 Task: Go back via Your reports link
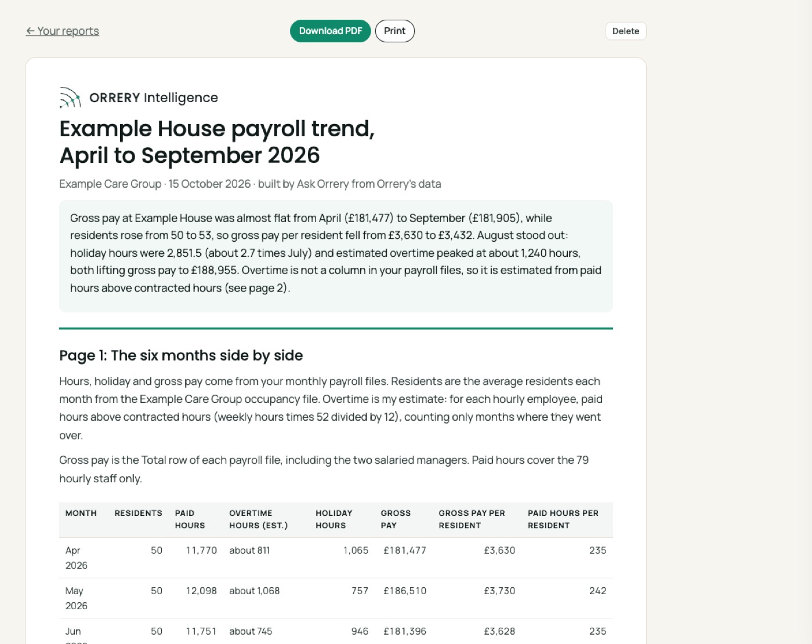point(62,31)
